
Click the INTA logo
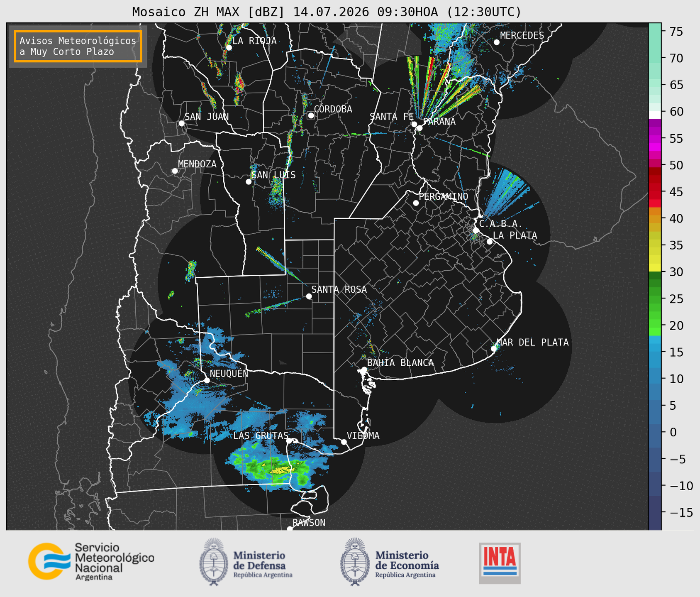[x=500, y=563]
